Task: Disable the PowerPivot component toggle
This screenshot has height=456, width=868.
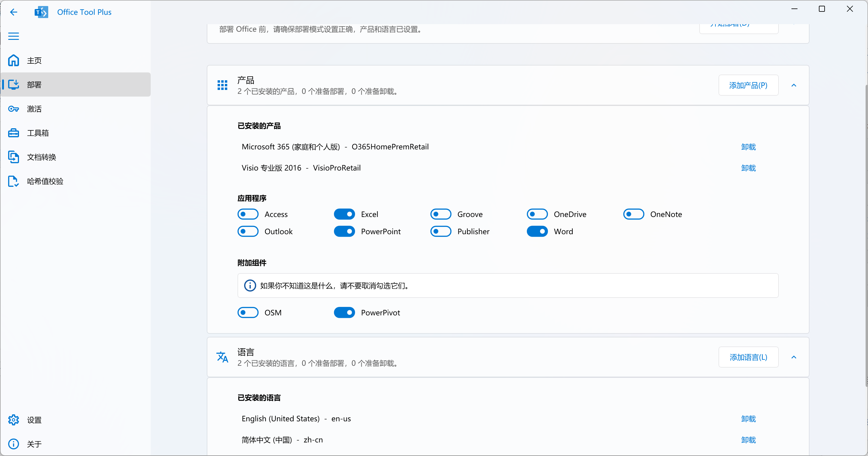Action: (x=344, y=313)
